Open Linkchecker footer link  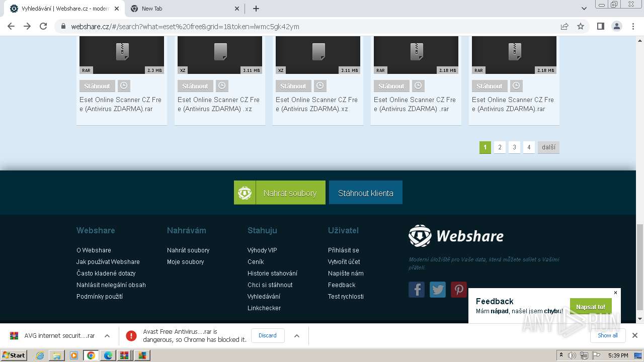(x=264, y=308)
